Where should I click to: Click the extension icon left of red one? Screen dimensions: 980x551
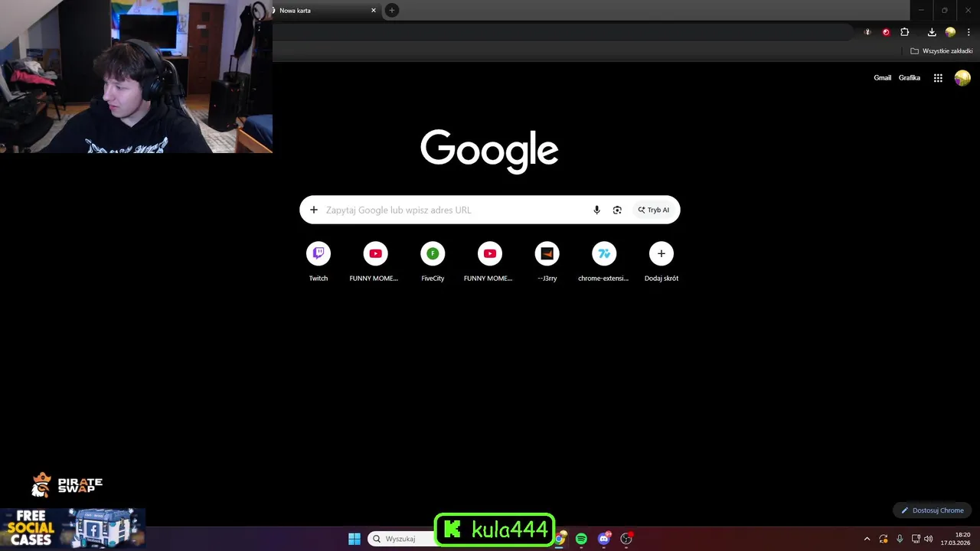click(867, 32)
